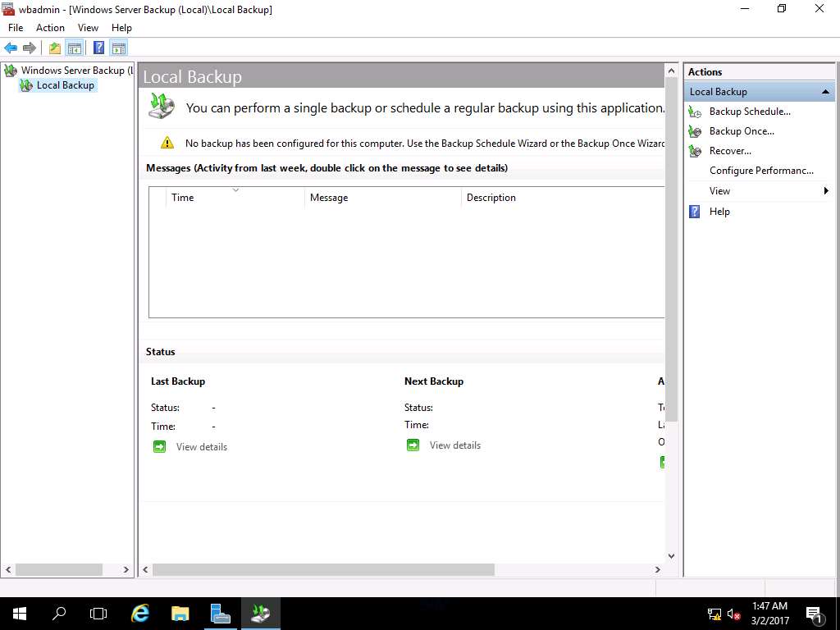Open taskbar Search magnifier
This screenshot has height=630, width=840.
pos(59,614)
